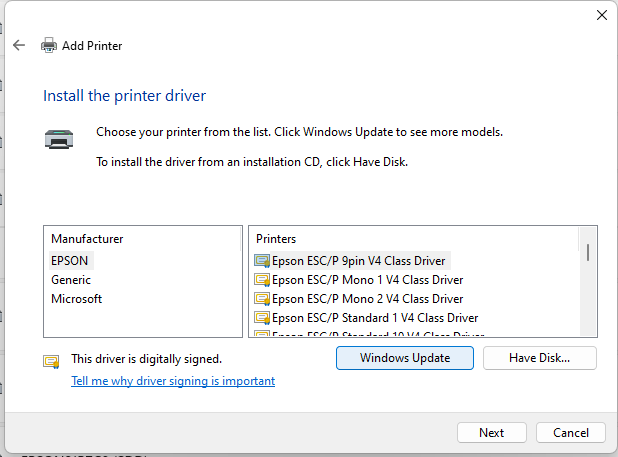The width and height of the screenshot is (618, 457).
Task: Proceed with the Next button
Action: [491, 433]
